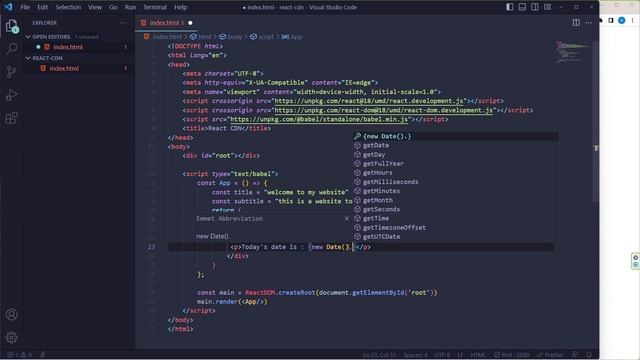Open the Go menu
Viewport: 640px width, 360px height.
(113, 7)
